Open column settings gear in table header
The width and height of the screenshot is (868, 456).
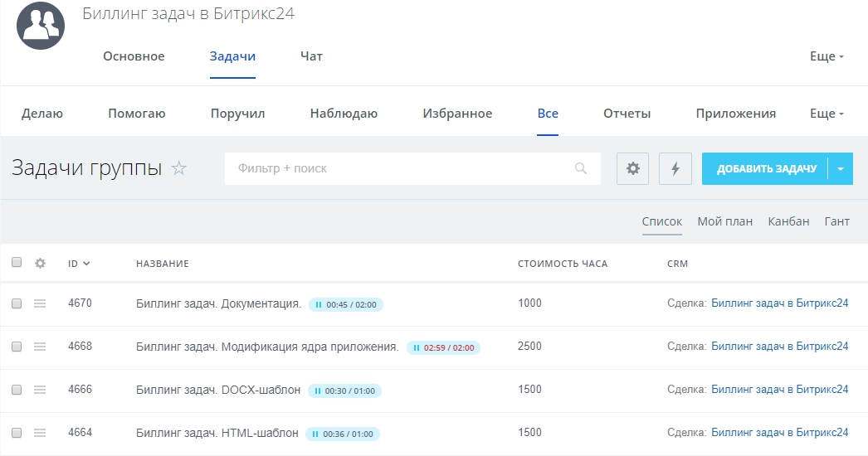(x=40, y=264)
